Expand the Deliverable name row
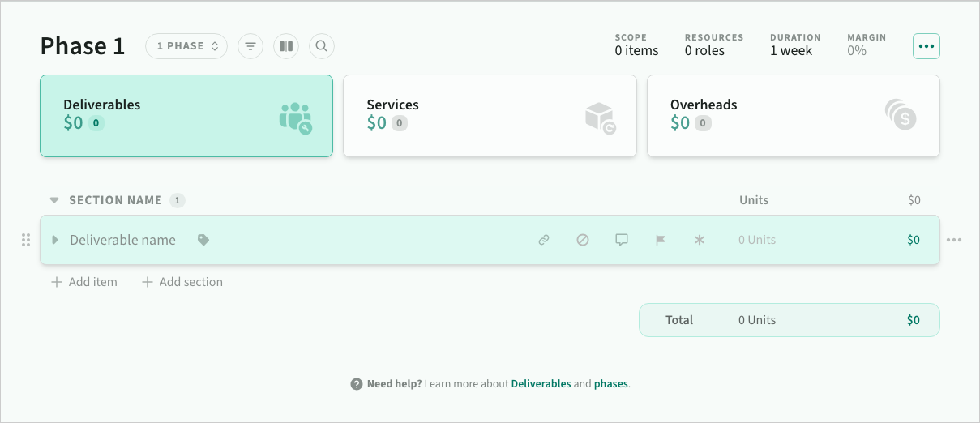980x423 pixels. tap(55, 240)
